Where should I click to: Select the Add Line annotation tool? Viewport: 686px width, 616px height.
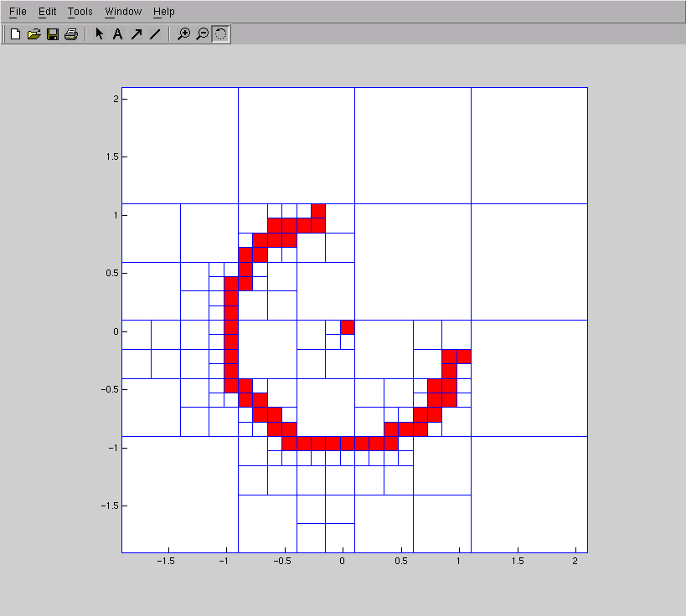point(154,34)
